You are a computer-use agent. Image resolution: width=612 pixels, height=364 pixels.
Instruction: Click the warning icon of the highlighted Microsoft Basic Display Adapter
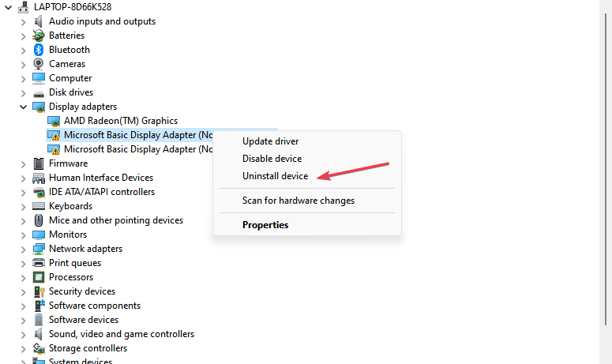click(x=54, y=135)
